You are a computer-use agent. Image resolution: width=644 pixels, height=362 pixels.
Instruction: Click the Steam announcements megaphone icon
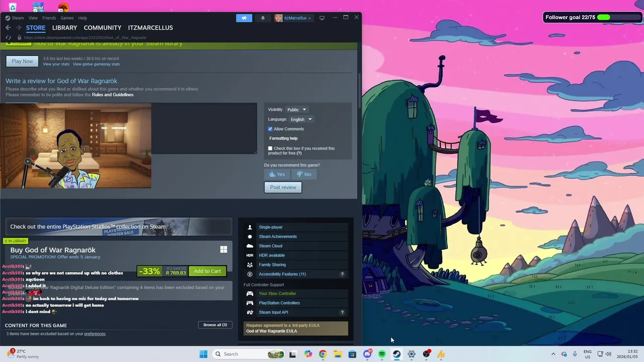point(244,18)
